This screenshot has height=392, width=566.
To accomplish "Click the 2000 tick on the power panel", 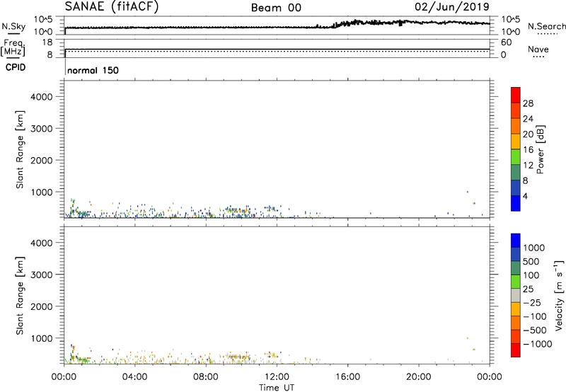I will point(42,160).
